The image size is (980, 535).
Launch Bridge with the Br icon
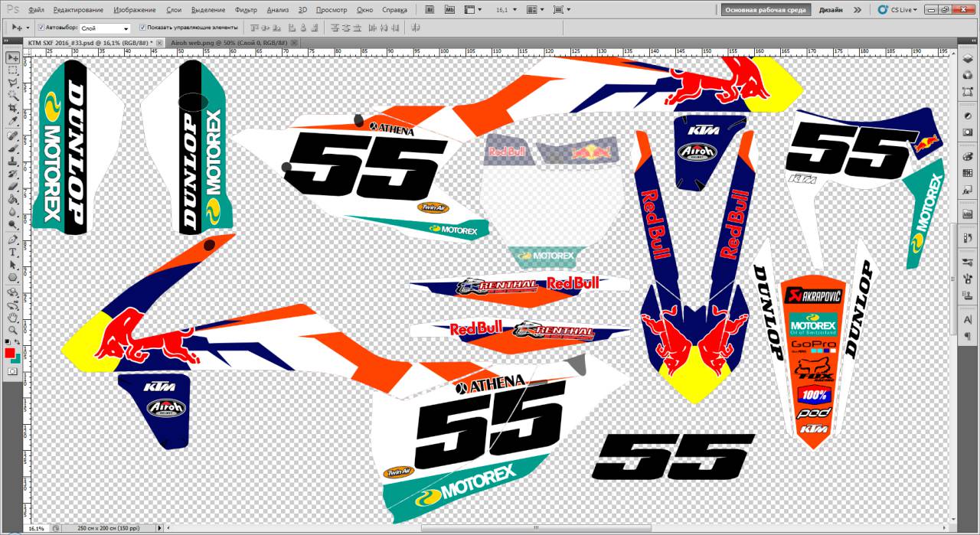(430, 10)
